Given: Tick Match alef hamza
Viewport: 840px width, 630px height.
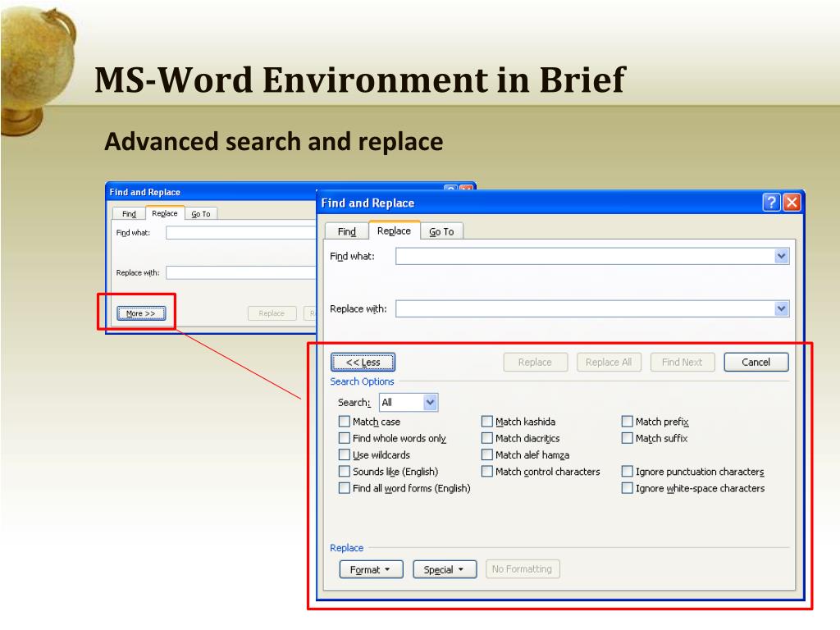Looking at the screenshot, I should click(487, 454).
